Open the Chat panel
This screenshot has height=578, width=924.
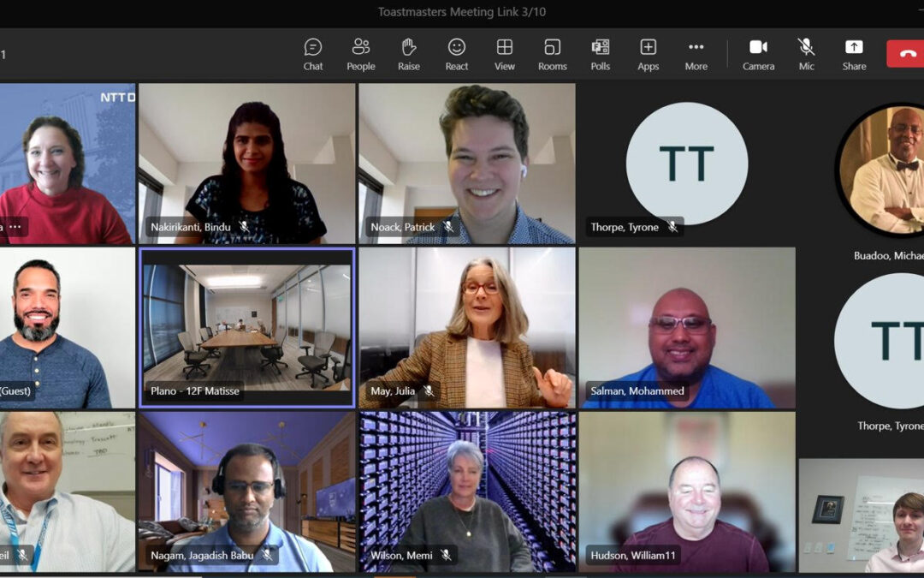coord(313,54)
